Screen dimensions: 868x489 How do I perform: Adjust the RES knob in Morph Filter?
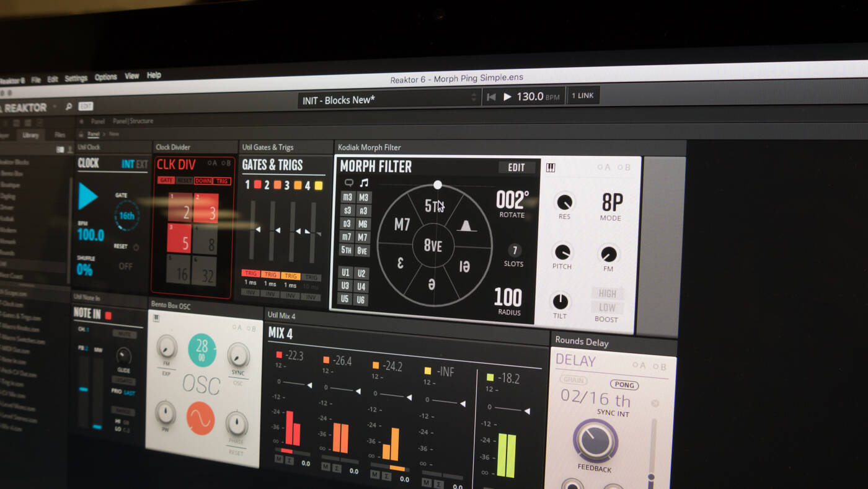[564, 202]
